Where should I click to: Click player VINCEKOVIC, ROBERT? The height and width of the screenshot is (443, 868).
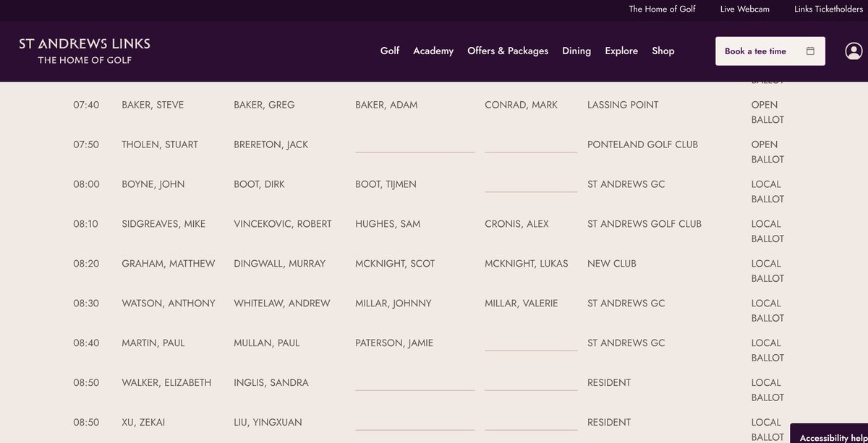[283, 224]
